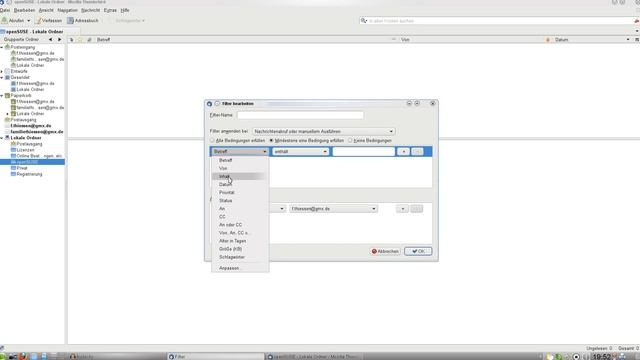Select 'Alle Bedingungen erfüllen' radio button

[212, 140]
